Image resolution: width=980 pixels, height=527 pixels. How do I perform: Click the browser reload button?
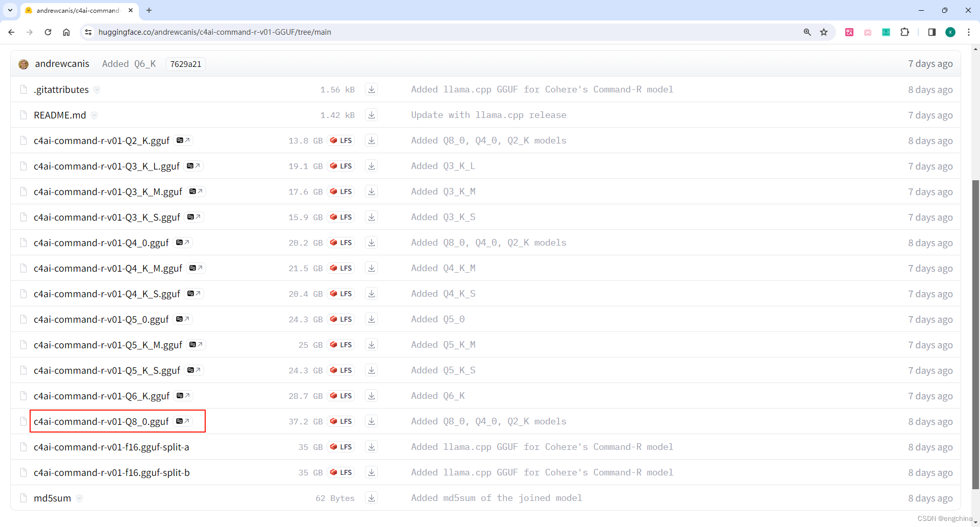(48, 32)
